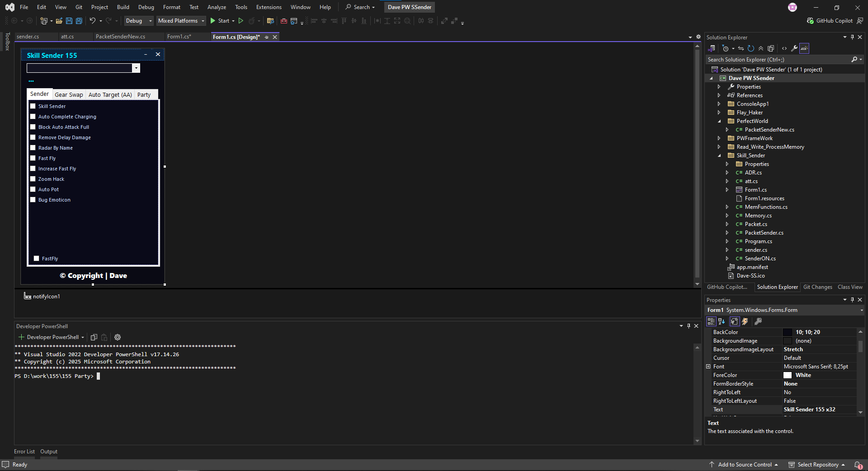
Task: Click Start Without Debugging outline arrow
Action: point(241,21)
